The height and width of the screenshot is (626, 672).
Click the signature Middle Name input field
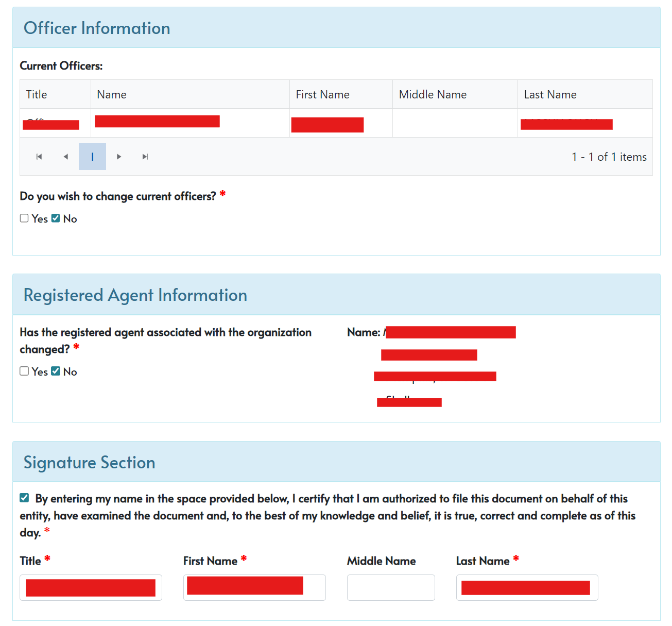click(x=391, y=587)
